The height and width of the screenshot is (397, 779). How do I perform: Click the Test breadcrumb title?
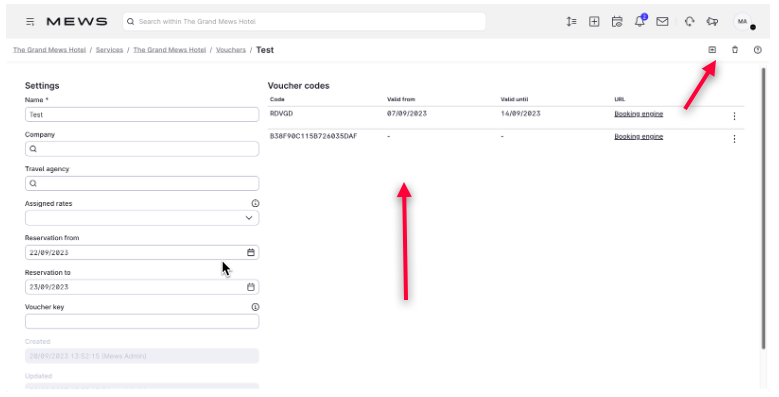click(265, 50)
